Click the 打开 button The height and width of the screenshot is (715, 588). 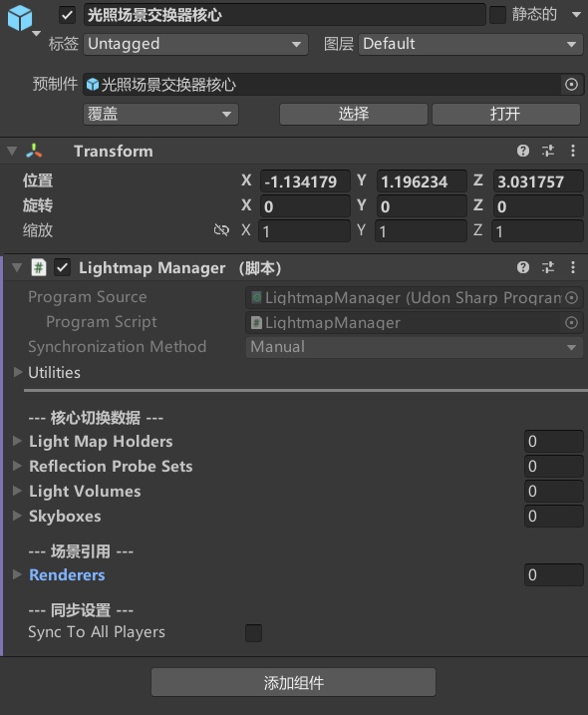tap(506, 114)
